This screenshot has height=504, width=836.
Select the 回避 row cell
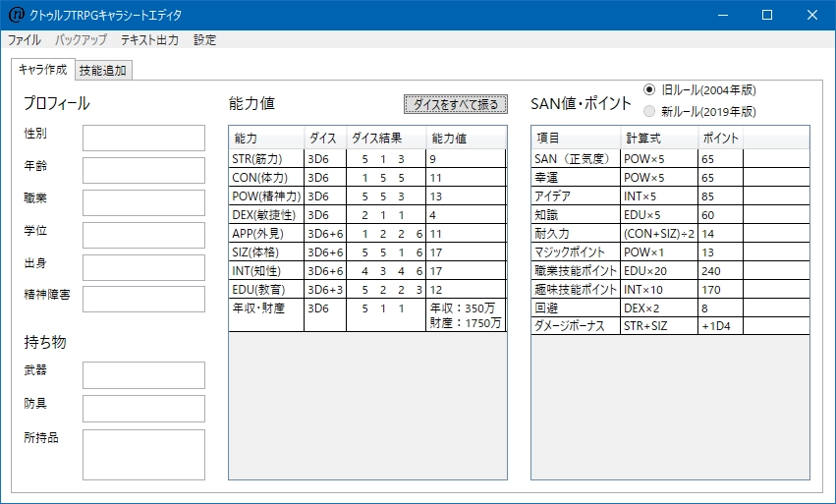click(576, 308)
